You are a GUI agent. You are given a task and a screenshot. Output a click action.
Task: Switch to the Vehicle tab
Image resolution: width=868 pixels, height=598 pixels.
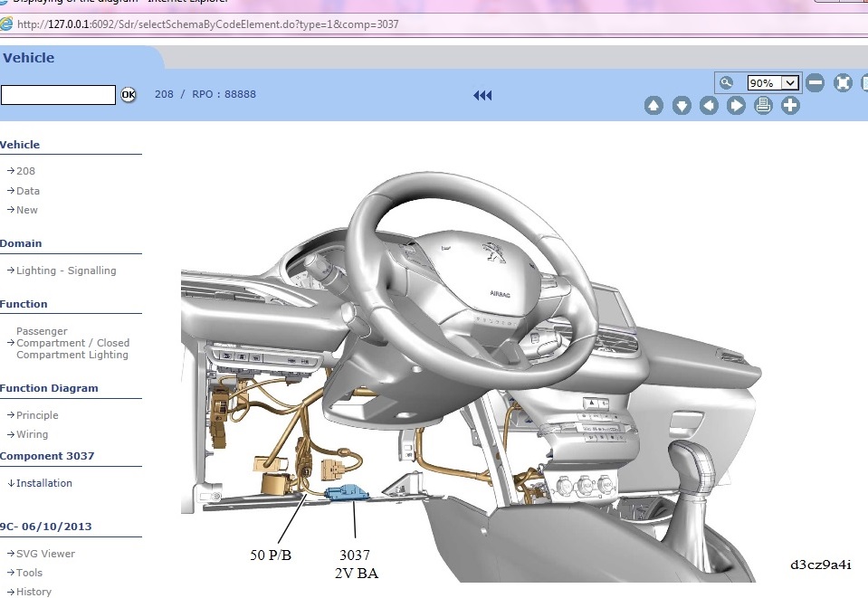29,58
